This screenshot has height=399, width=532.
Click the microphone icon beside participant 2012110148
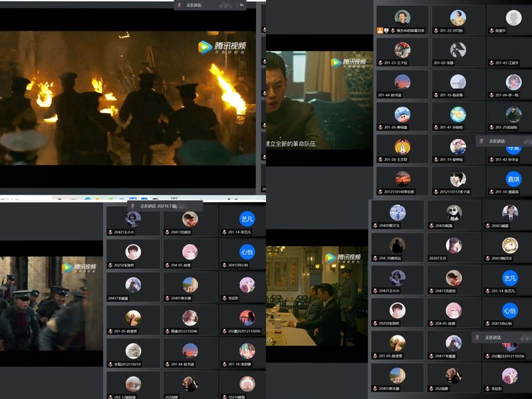(380, 192)
